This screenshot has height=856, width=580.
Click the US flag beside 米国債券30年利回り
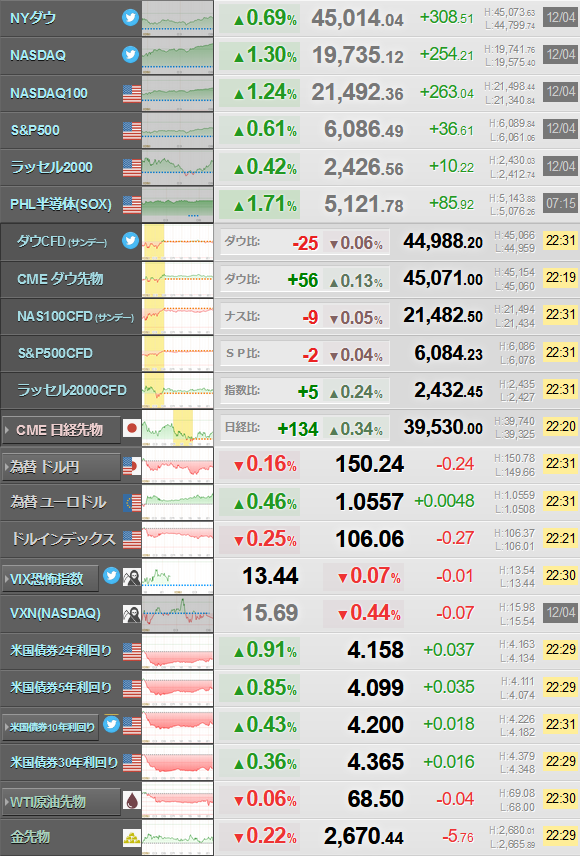tap(132, 763)
